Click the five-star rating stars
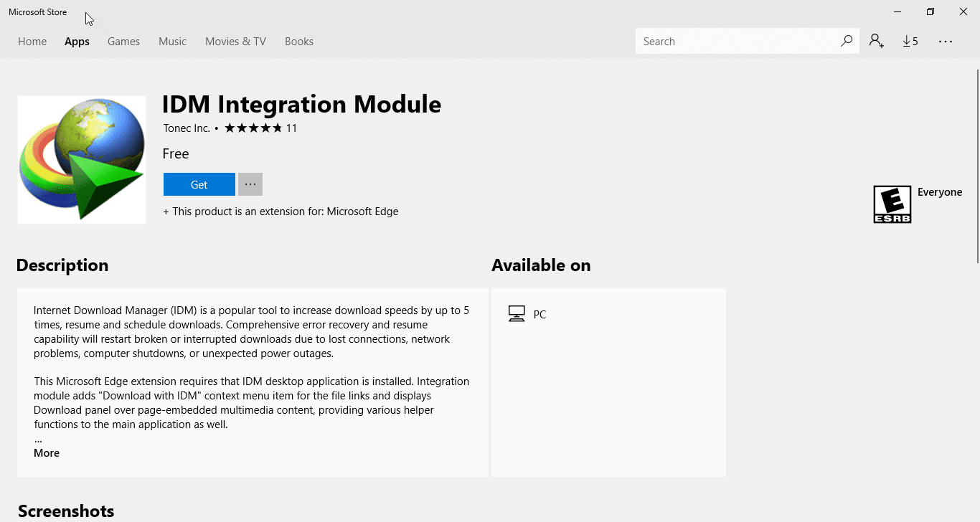Image resolution: width=980 pixels, height=522 pixels. click(253, 128)
